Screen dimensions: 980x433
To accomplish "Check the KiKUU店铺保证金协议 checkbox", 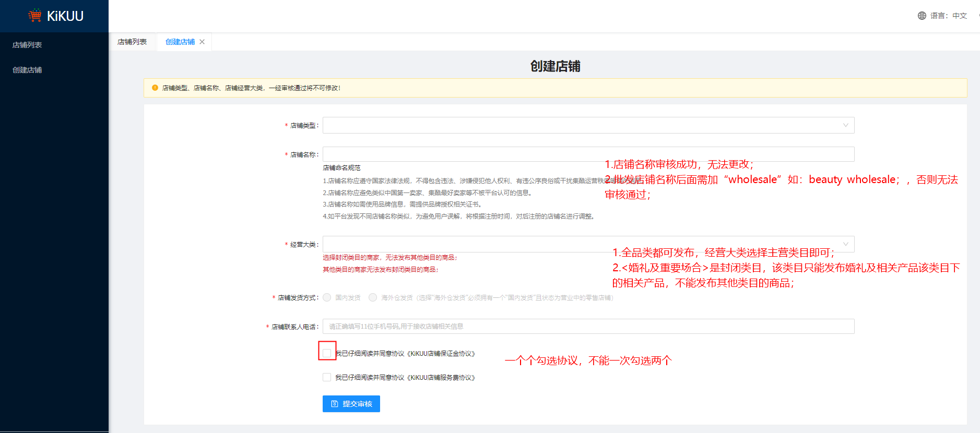I will pyautogui.click(x=327, y=353).
